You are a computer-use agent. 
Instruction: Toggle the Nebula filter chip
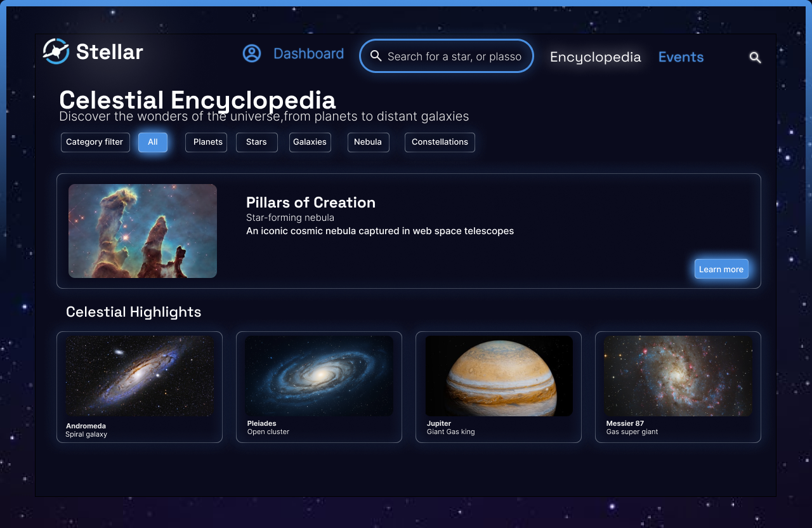click(x=368, y=142)
